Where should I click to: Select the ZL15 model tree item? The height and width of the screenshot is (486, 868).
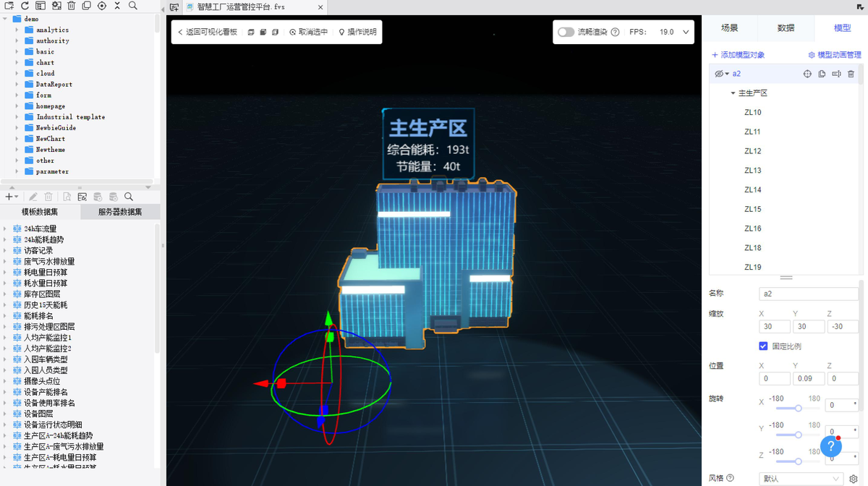pos(752,209)
